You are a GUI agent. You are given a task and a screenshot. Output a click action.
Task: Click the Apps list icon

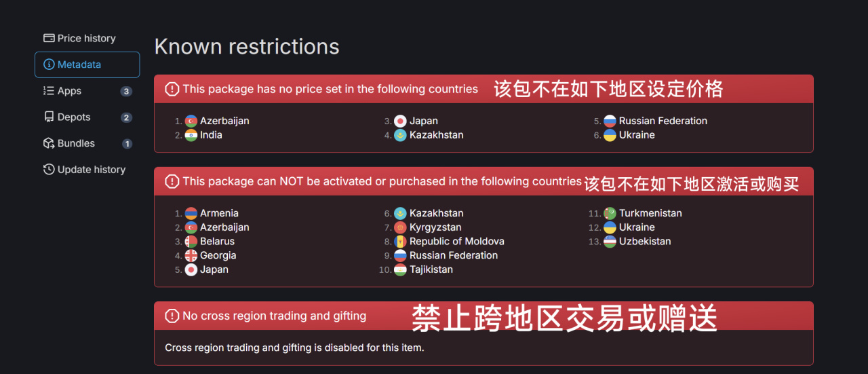coord(49,91)
